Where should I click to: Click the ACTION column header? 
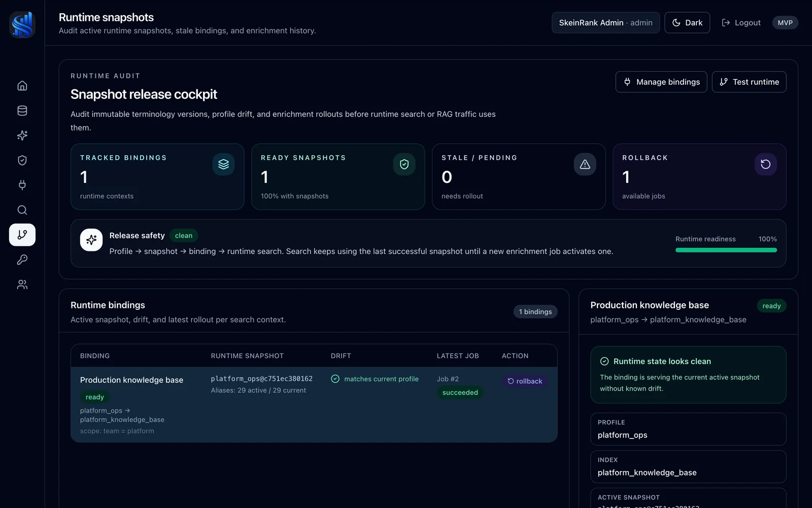point(515,356)
